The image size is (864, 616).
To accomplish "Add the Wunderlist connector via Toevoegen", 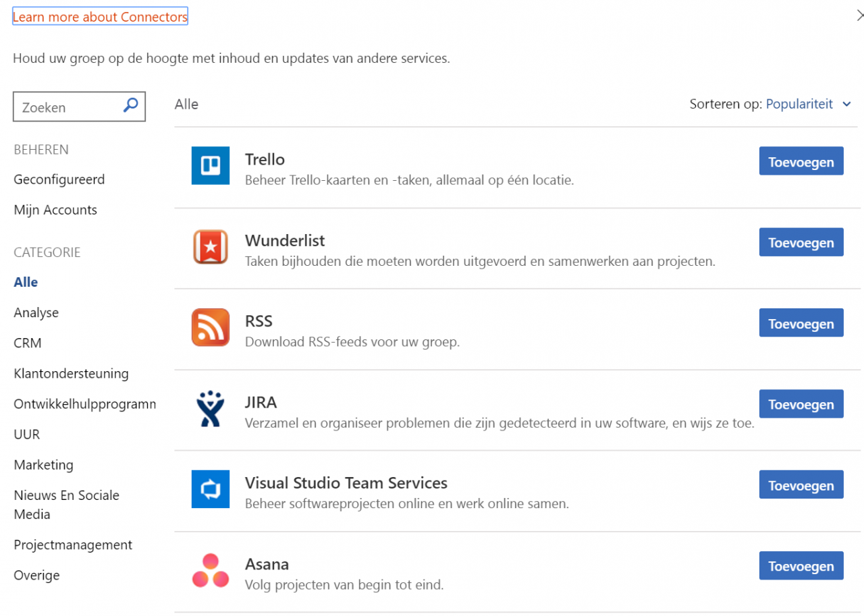I will (801, 242).
